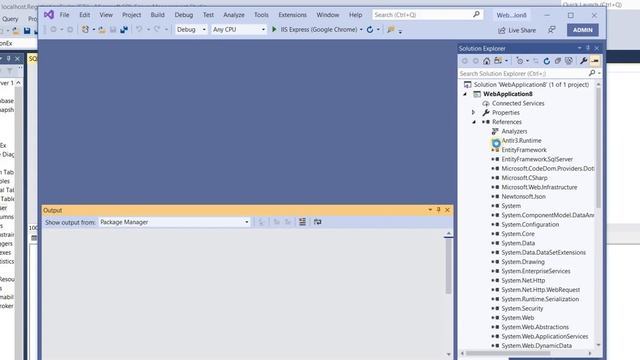Open the Analyze menu
This screenshot has height=360, width=640.
(x=234, y=15)
